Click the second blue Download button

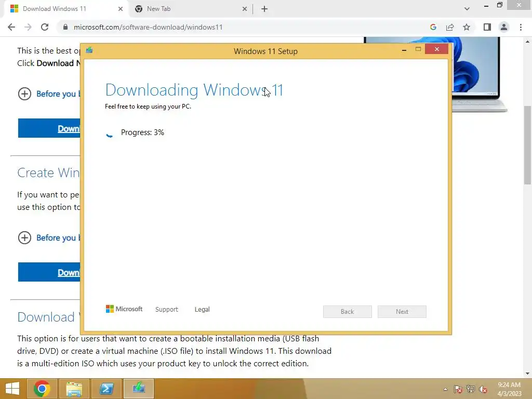[x=49, y=272]
